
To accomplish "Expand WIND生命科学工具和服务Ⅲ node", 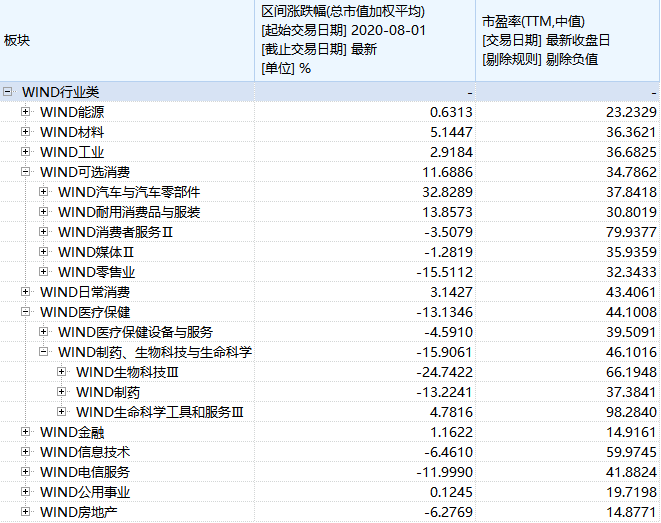I will click(62, 412).
